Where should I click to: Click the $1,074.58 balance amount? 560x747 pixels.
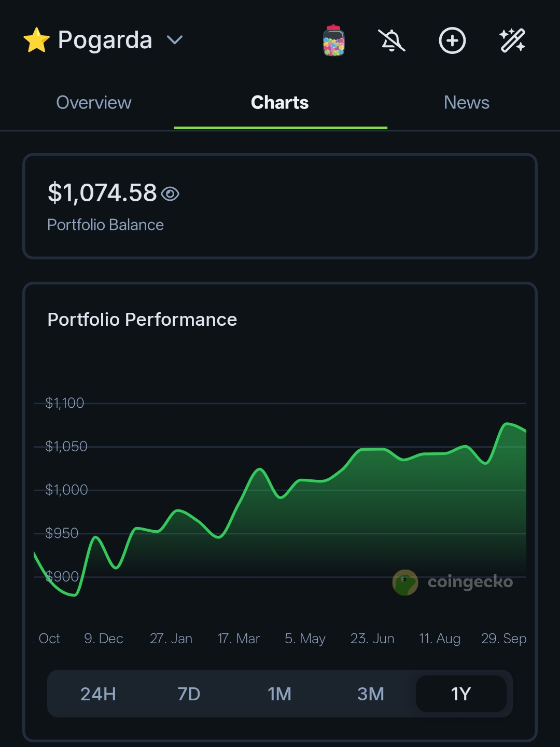click(x=102, y=193)
